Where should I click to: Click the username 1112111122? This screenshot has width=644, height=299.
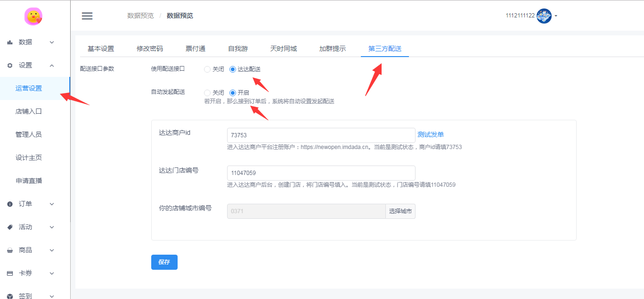[520, 16]
